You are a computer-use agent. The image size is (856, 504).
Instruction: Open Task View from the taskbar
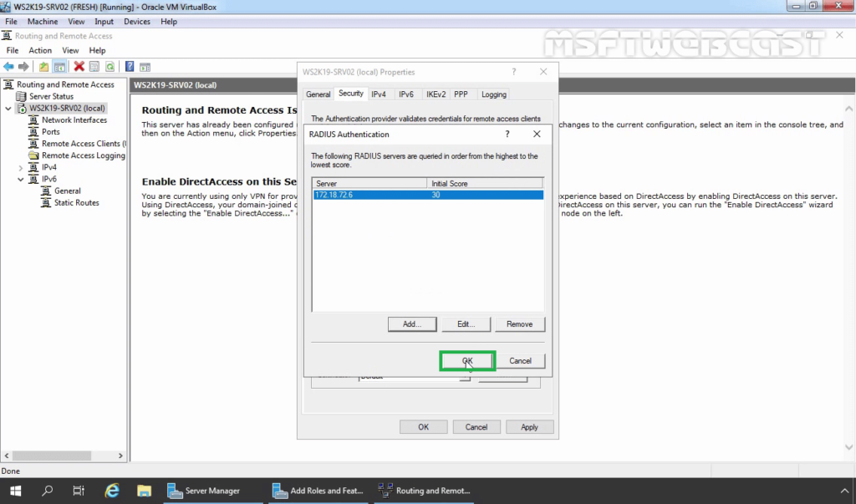(x=79, y=491)
